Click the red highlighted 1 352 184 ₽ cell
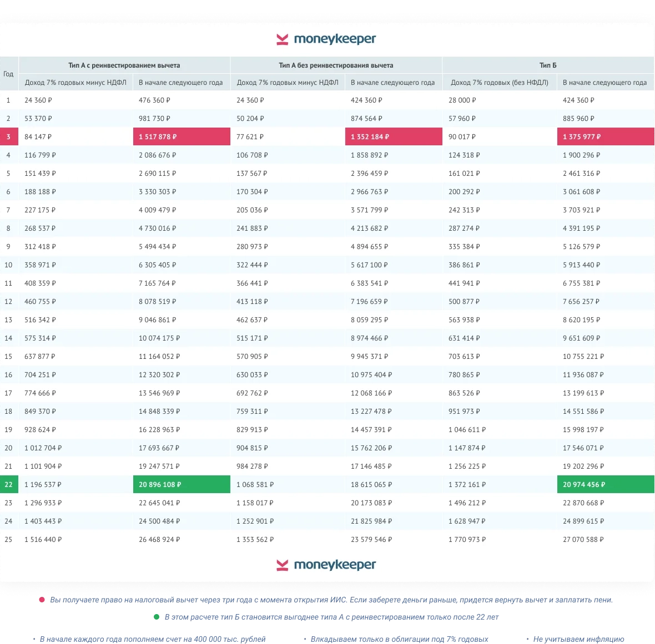Image resolution: width=655 pixels, height=644 pixels. tap(394, 136)
